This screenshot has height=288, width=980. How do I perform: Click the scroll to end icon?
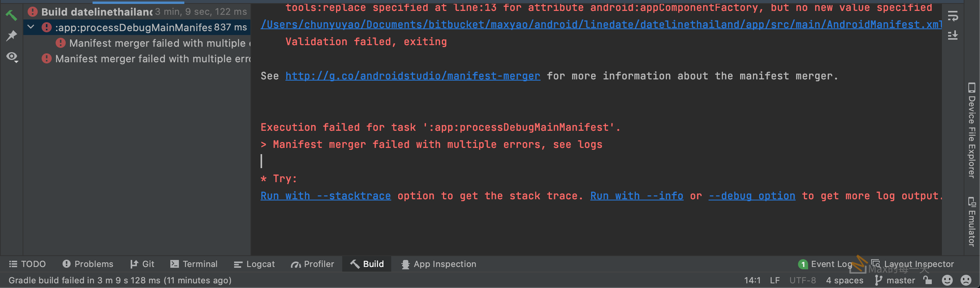click(953, 35)
